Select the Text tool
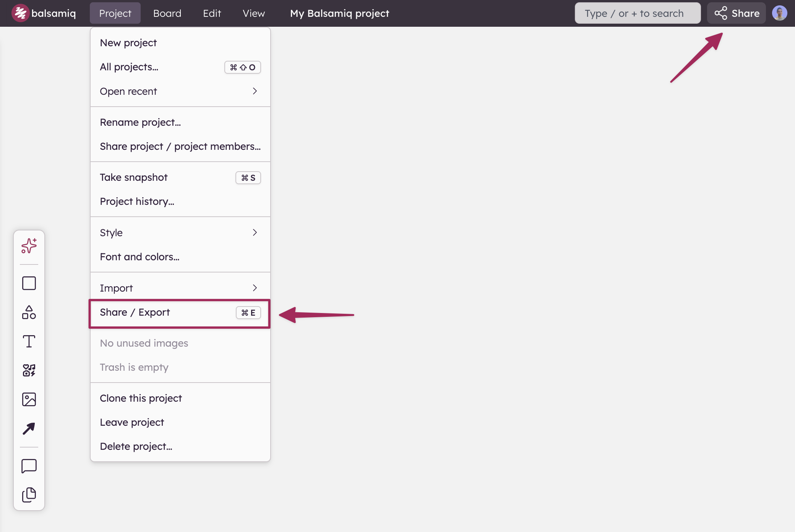795x532 pixels. [x=29, y=341]
